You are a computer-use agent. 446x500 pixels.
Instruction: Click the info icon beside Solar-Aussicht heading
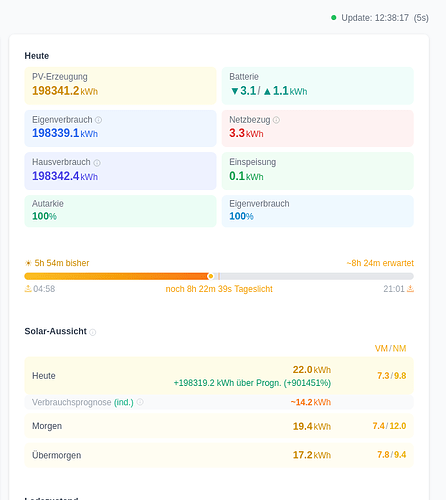(x=93, y=332)
